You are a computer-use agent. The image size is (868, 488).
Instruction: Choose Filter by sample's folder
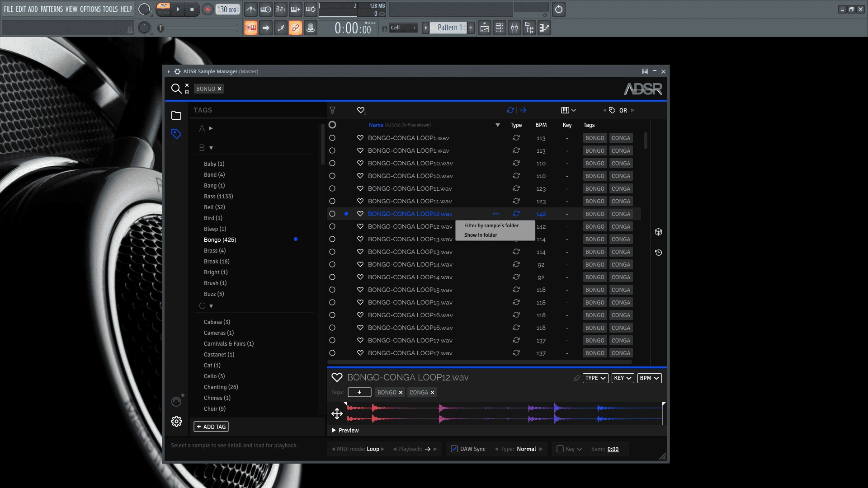click(491, 225)
